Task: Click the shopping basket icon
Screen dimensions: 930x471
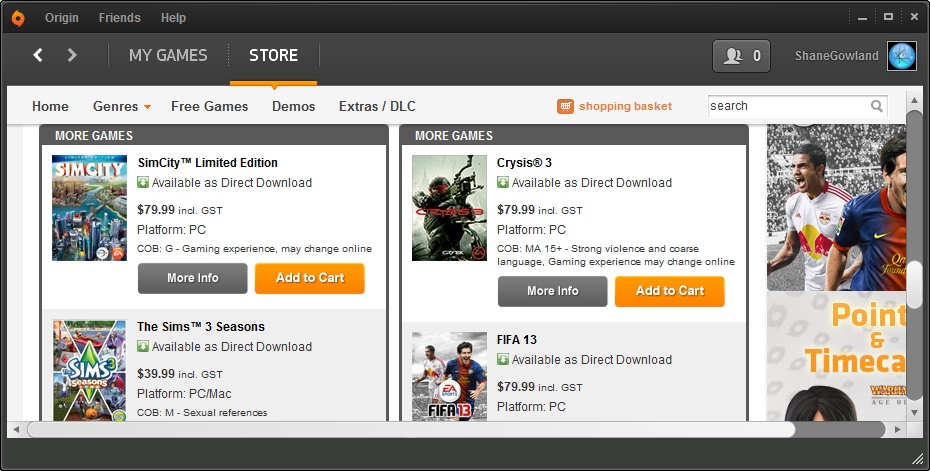Action: click(x=566, y=106)
